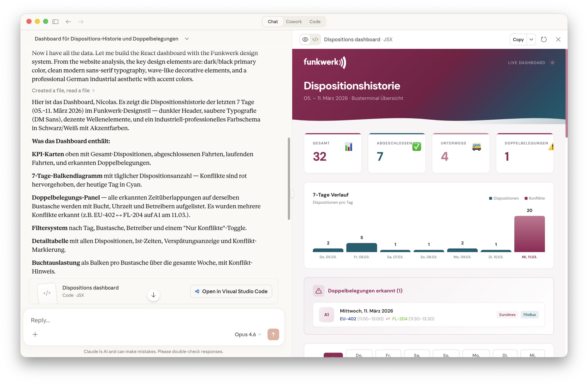Reload the artifact preview
This screenshot has width=588, height=384.
543,39
